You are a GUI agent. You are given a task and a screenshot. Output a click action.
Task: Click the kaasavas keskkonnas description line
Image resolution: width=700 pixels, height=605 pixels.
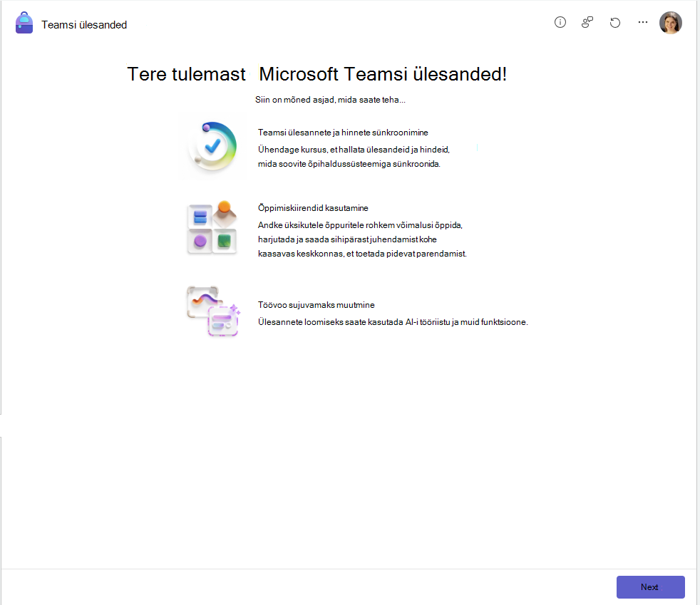(x=362, y=254)
